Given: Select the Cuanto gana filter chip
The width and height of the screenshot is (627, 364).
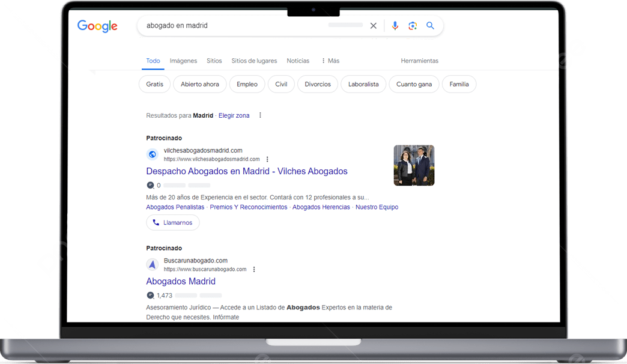Looking at the screenshot, I should (x=414, y=84).
